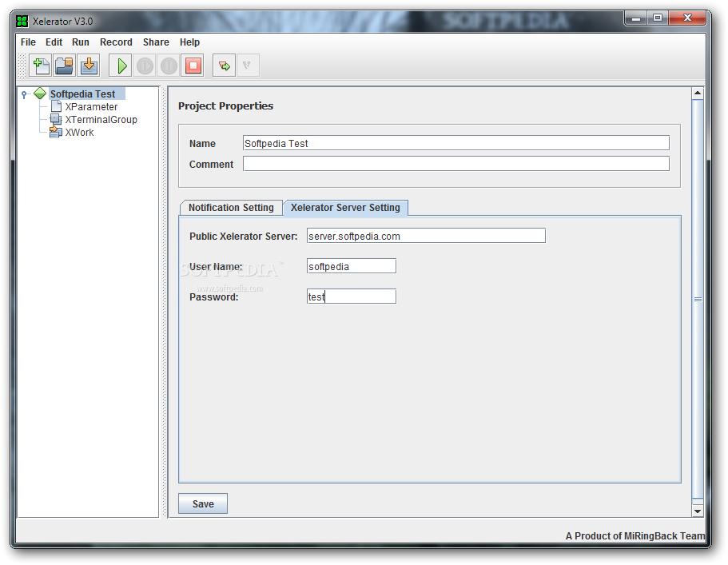Click the Project Properties heading
Image resolution: width=728 pixels, height=565 pixels.
[225, 105]
